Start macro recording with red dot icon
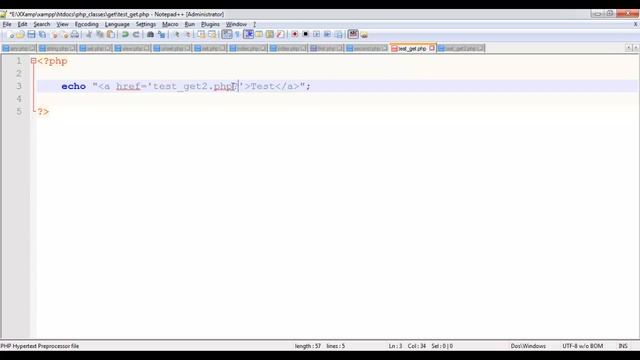 [295, 35]
